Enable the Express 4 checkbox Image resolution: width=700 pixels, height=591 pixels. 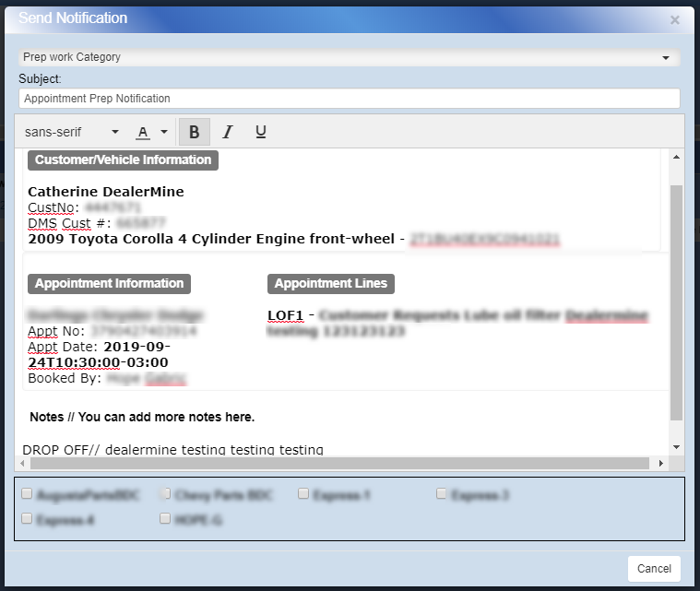(27, 519)
